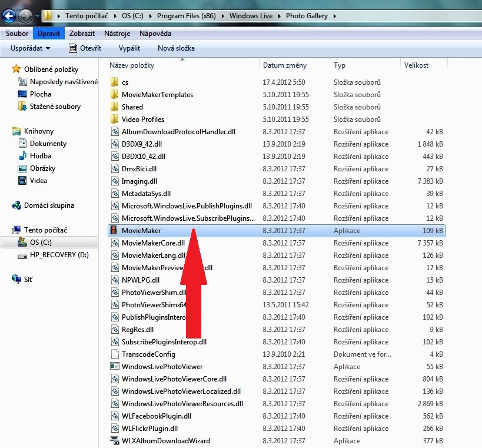Click the Tento počítač computer icon
This screenshot has height=448, width=482.
coord(16,230)
